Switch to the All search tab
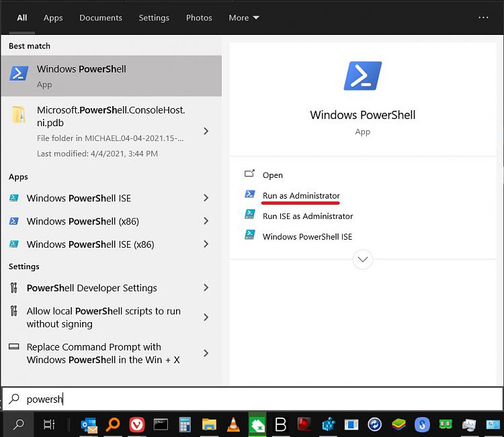 pyautogui.click(x=22, y=17)
